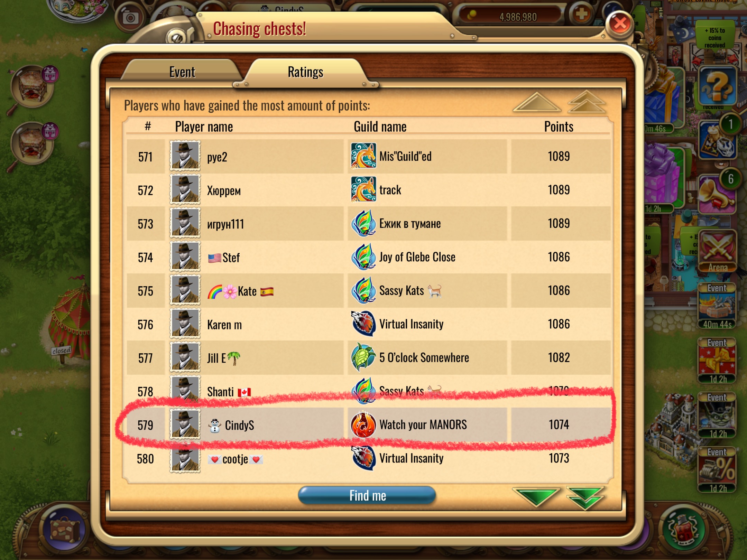
Task: Open the suitcase inventory icon
Action: (x=65, y=529)
